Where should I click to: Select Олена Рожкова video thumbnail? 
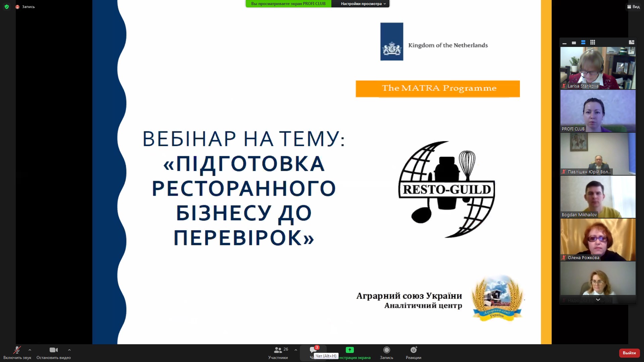pos(598,240)
